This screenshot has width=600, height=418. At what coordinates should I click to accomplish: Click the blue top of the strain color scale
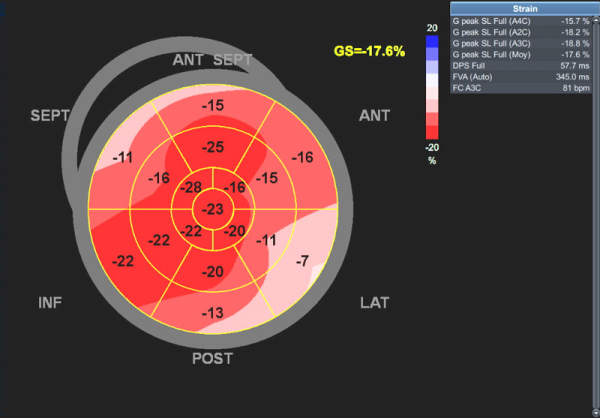[432, 44]
